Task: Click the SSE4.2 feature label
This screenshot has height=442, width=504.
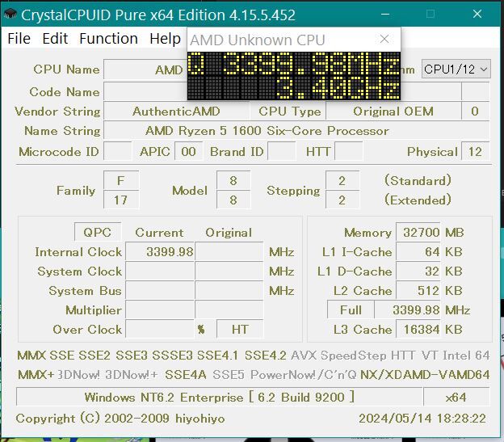Action: tap(265, 356)
